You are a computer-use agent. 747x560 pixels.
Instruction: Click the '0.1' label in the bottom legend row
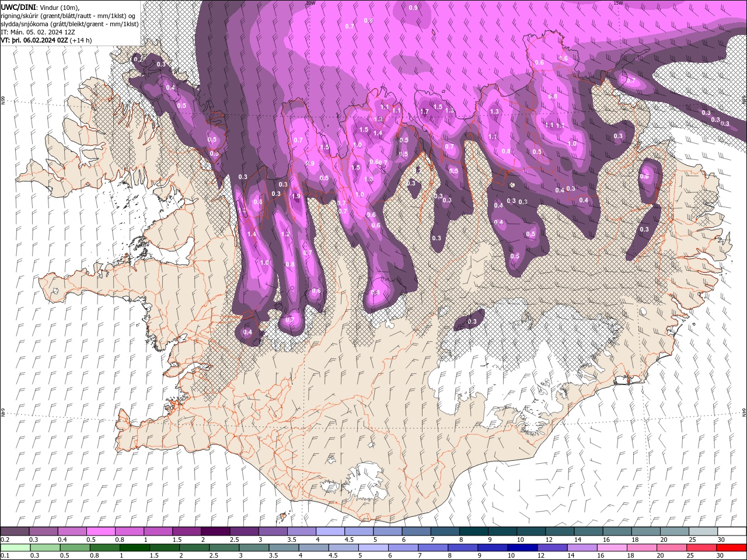5,556
